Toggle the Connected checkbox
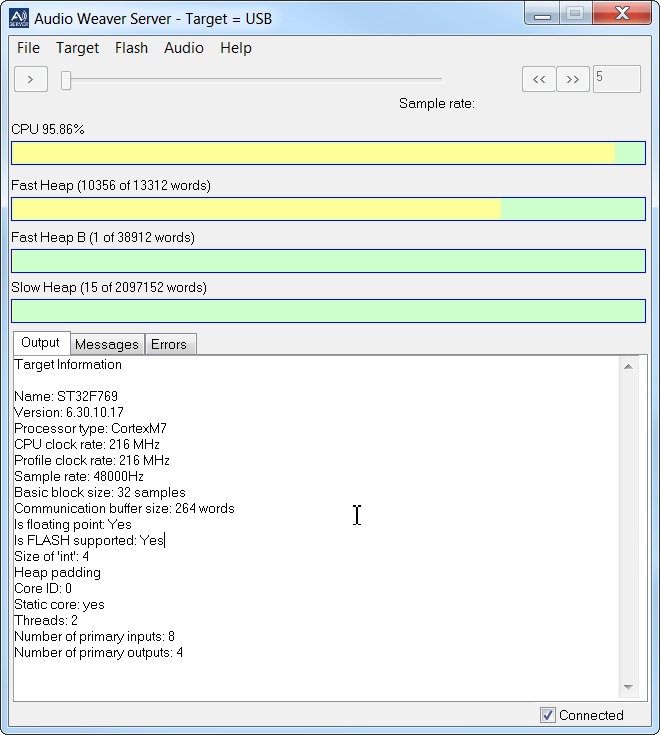Image resolution: width=660 pixels, height=735 pixels. point(547,715)
